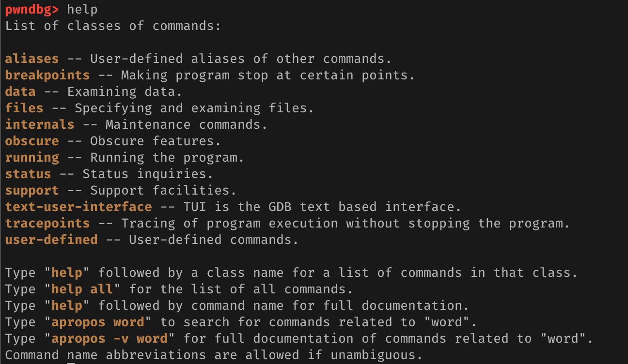Select the aliases class name
628x364 pixels.
coord(31,59)
